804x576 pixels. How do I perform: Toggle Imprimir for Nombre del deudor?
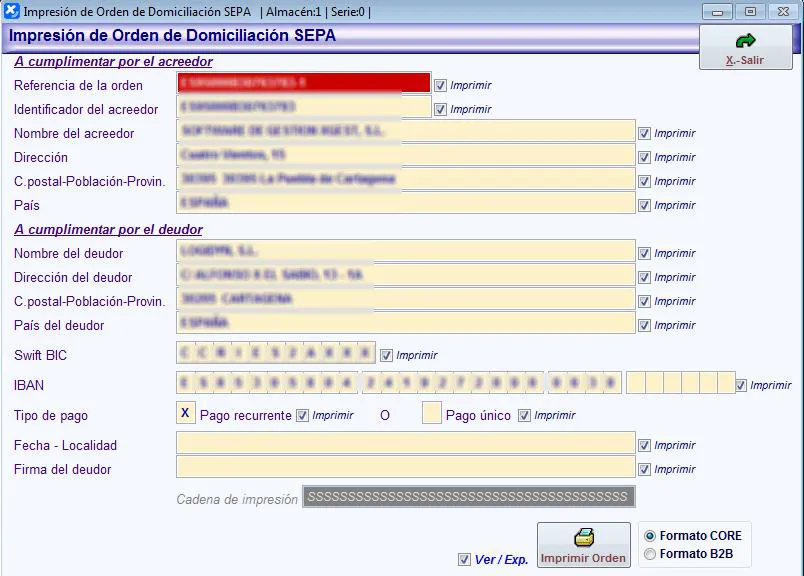pos(645,253)
